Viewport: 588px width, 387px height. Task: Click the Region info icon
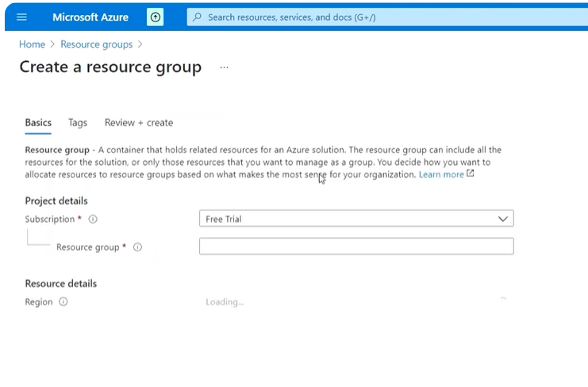click(x=63, y=302)
